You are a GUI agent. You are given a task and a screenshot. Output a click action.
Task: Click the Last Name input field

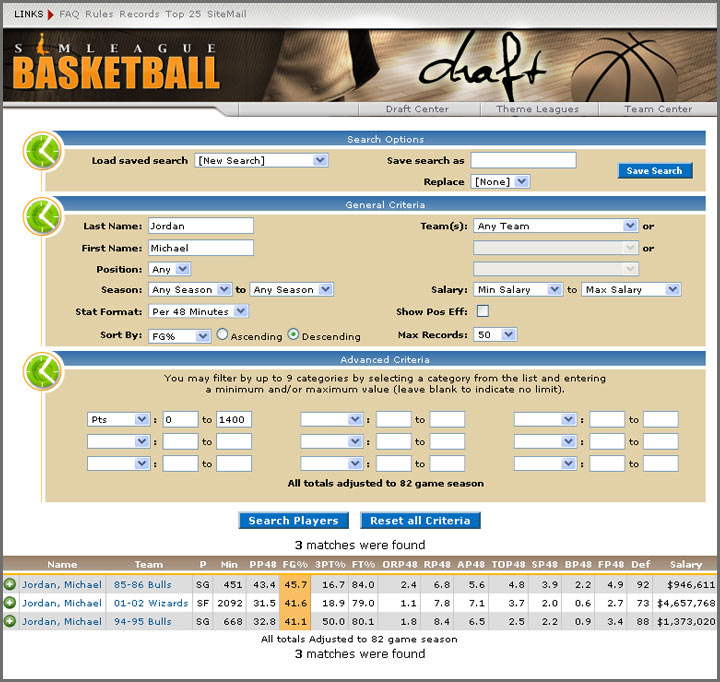coord(200,226)
